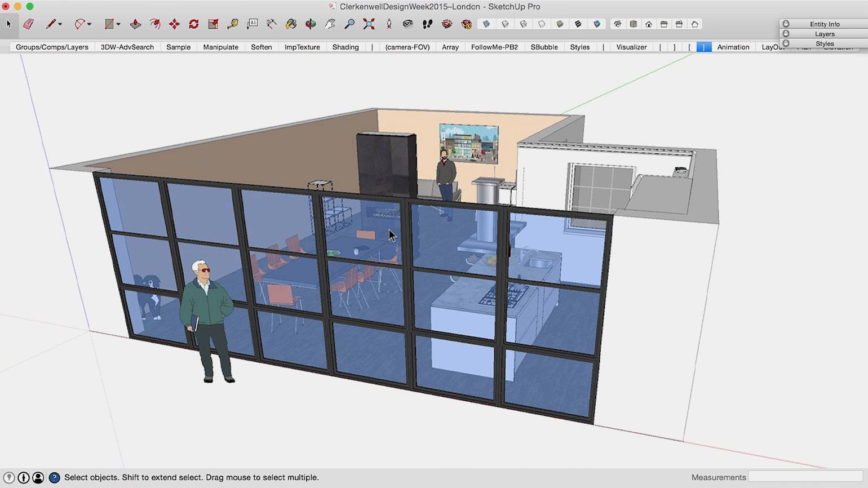Open the Visualizer scene tab
868x488 pixels.
pos(631,47)
